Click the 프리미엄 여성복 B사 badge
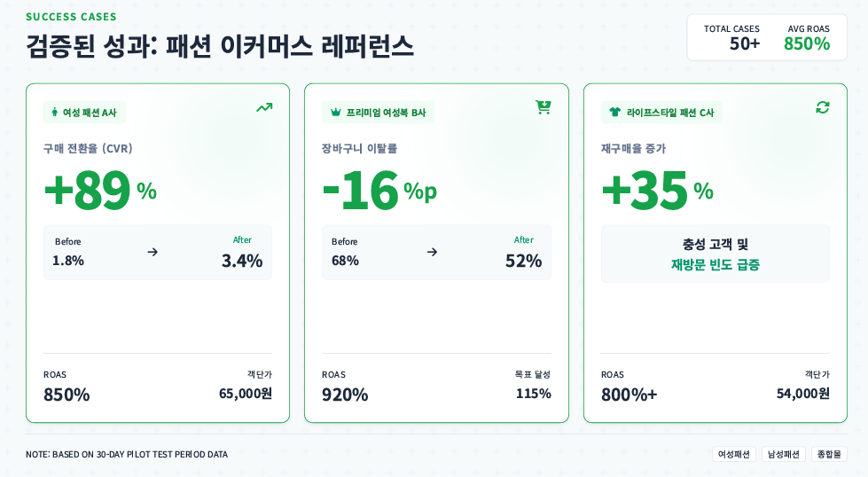 coord(378,113)
